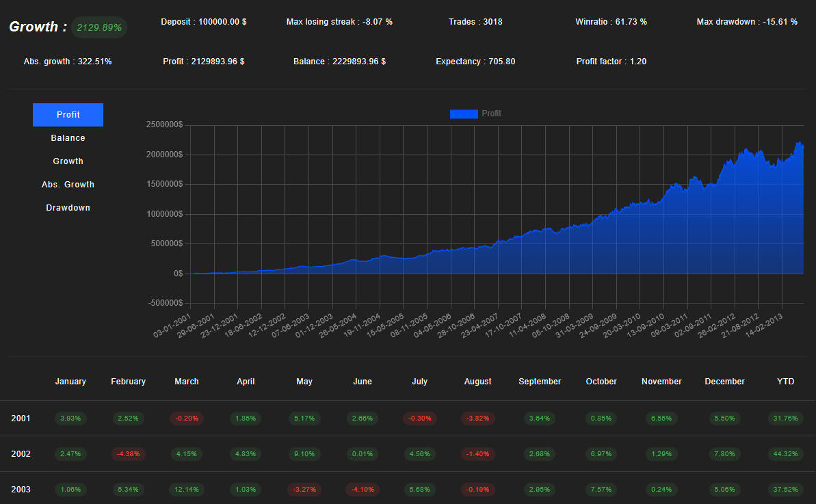
Task: Click the YTD column header
Action: point(786,382)
